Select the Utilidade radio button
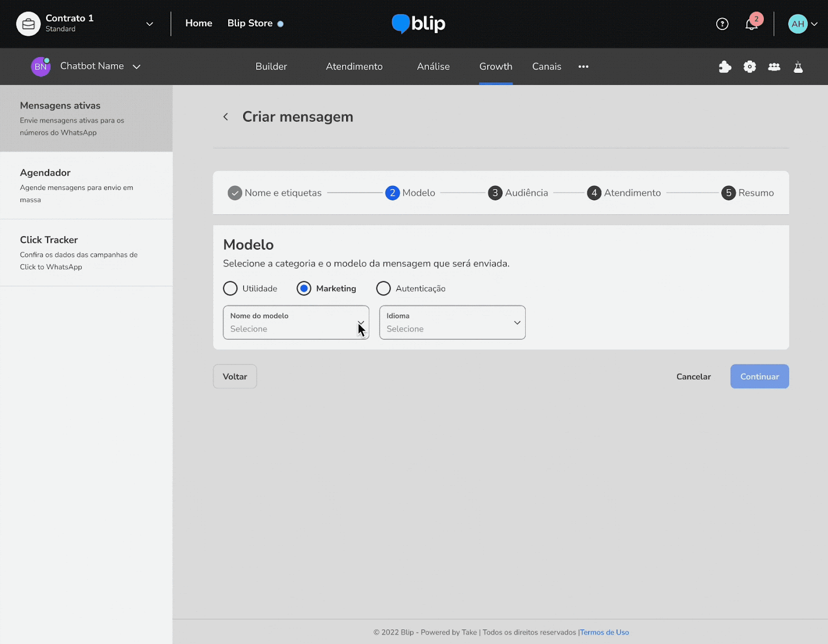The height and width of the screenshot is (644, 828). tap(230, 288)
